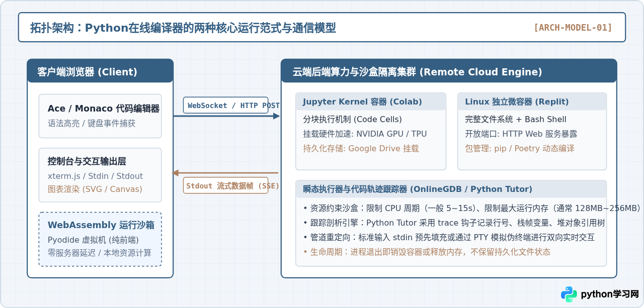Click the 控制台与交互输出层 heading

(x=87, y=161)
